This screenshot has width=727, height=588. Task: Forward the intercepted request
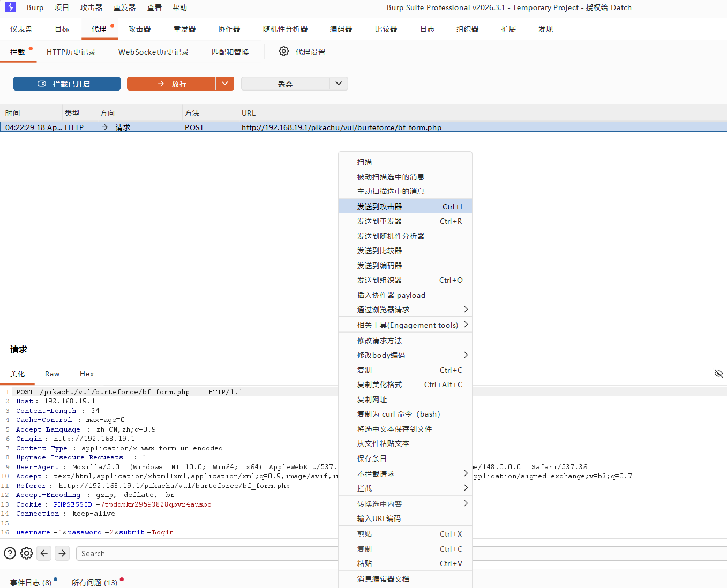click(171, 84)
